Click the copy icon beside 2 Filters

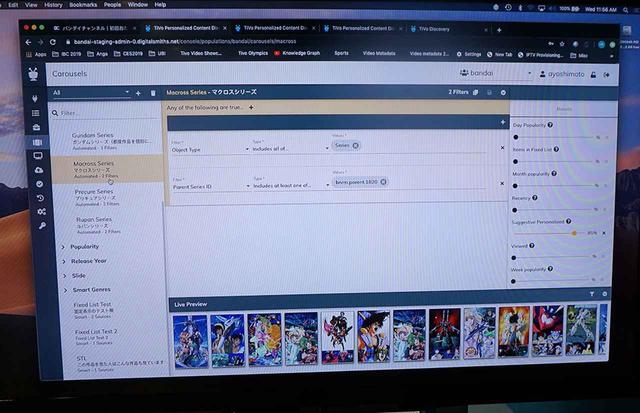point(476,92)
